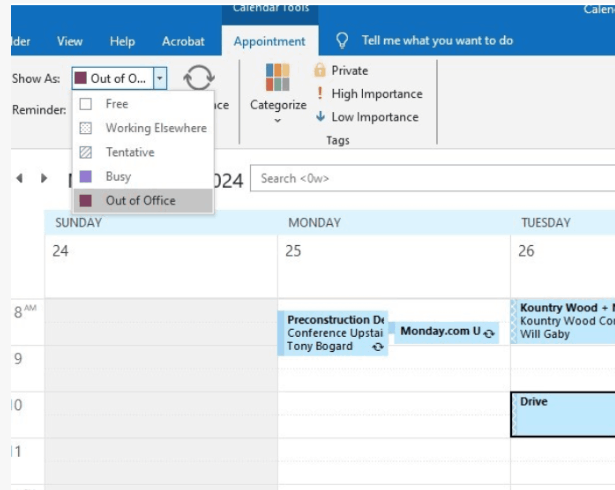Open the Preconstruction meeting on Monday
615x490 pixels.
pyautogui.click(x=333, y=333)
